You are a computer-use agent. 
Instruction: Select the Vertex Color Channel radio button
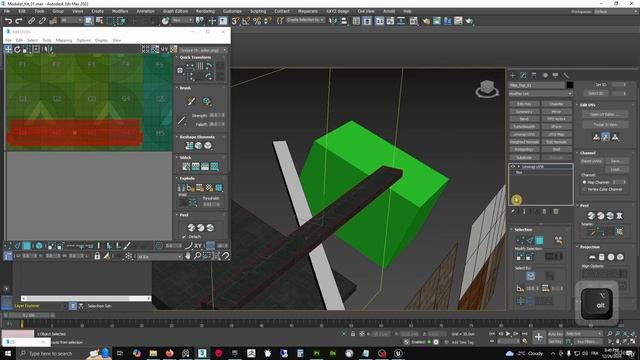coord(584,189)
